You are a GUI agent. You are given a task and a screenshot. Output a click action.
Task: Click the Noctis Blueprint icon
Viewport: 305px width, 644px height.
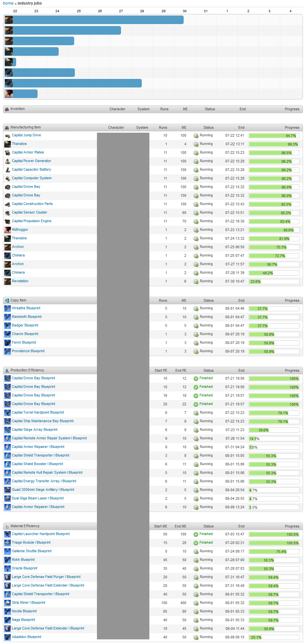(7, 612)
